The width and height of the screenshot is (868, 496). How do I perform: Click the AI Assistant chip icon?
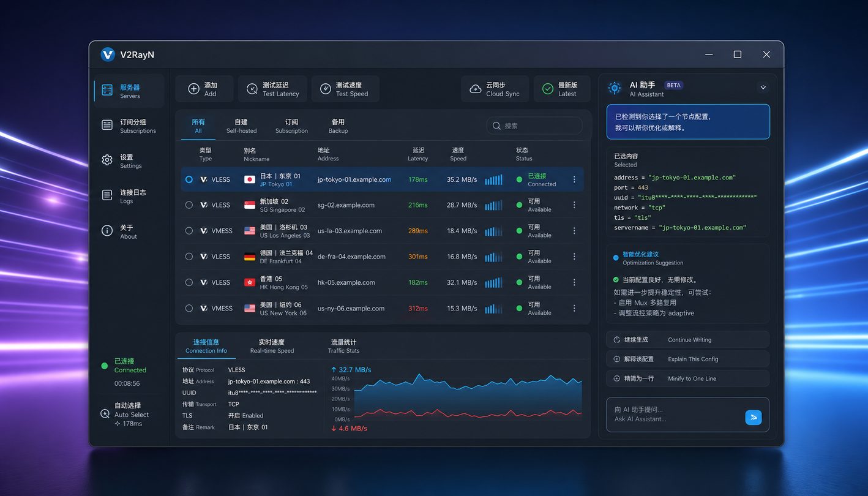click(615, 88)
